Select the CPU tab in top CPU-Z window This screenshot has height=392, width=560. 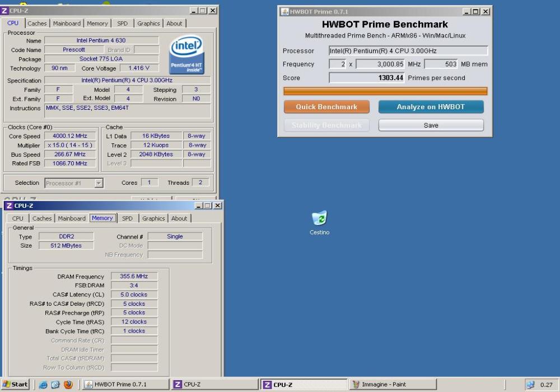[13, 23]
